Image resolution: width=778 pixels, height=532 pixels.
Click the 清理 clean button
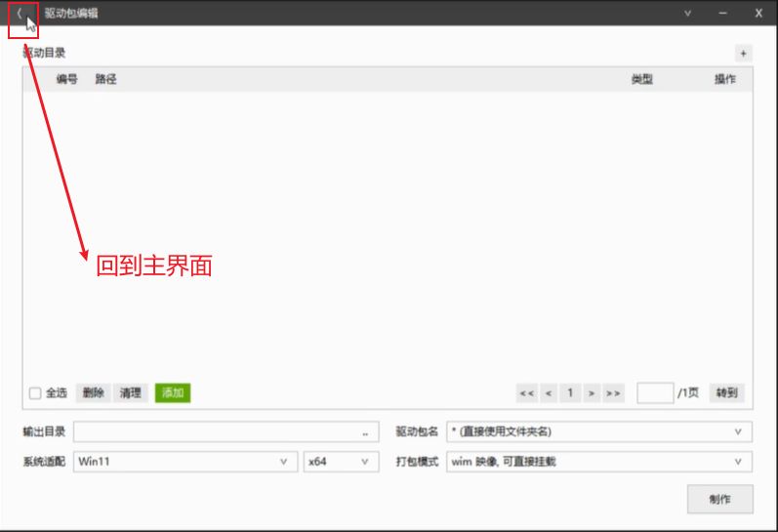click(x=130, y=393)
